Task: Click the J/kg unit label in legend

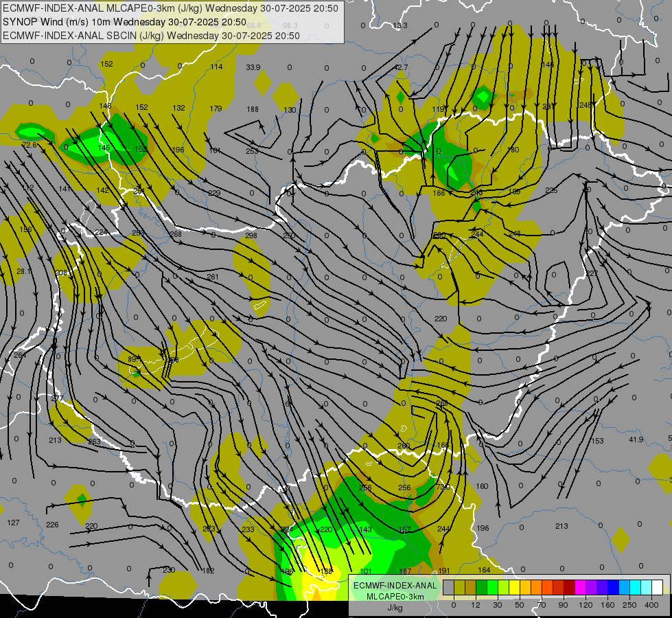Action: coord(395,608)
